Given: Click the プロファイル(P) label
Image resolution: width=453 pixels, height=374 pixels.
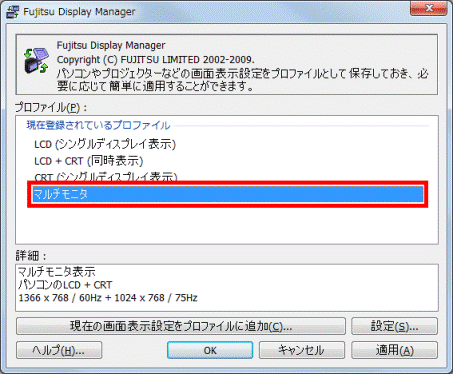Looking at the screenshot, I should click(51, 107).
